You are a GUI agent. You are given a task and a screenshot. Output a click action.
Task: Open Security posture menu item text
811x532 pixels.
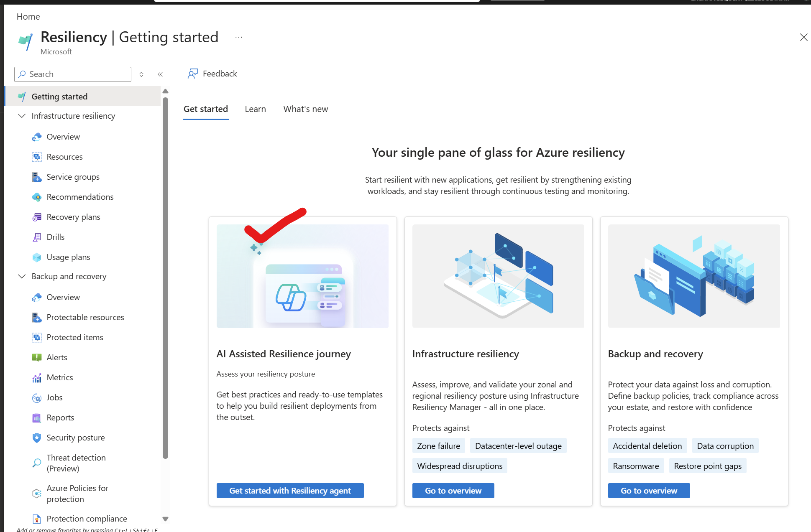click(76, 438)
